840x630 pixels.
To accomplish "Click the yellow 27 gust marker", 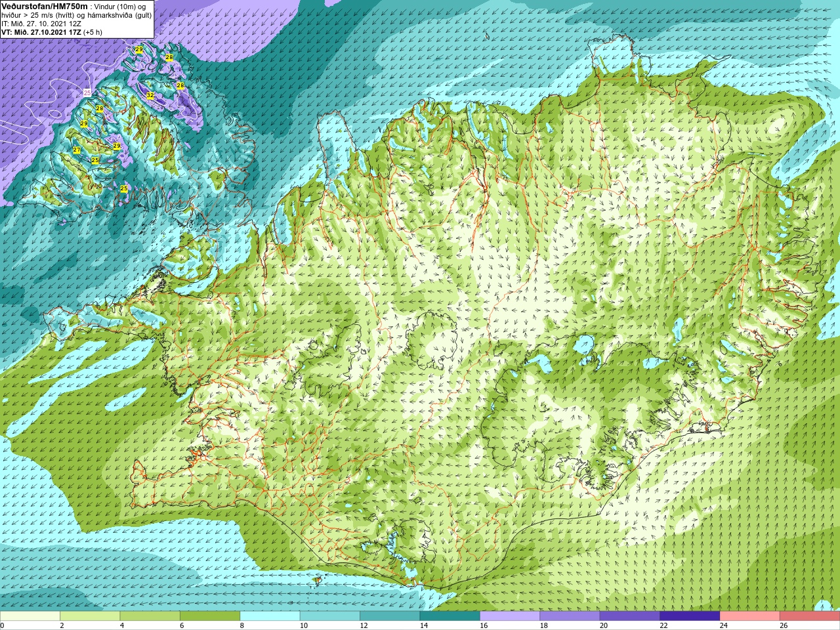I will pos(77,151).
